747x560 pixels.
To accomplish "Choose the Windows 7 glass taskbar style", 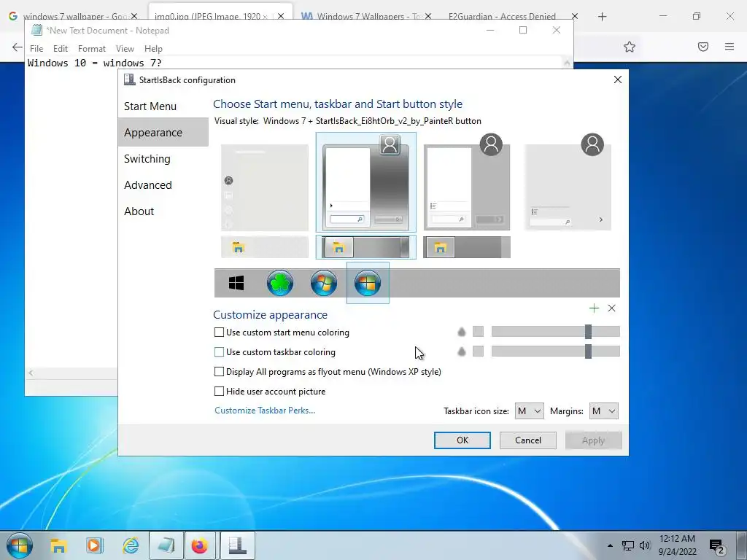I will 366,247.
